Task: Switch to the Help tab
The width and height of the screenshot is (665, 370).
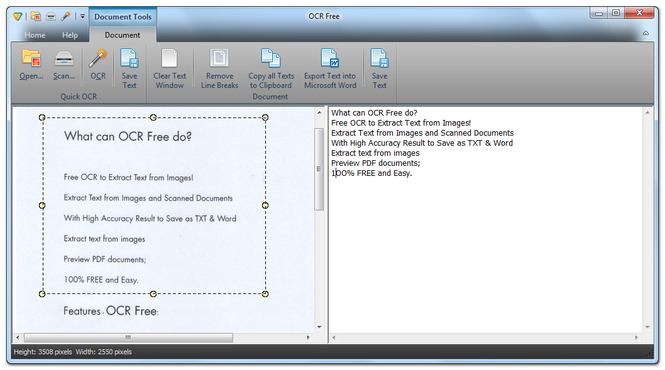Action: click(x=70, y=35)
